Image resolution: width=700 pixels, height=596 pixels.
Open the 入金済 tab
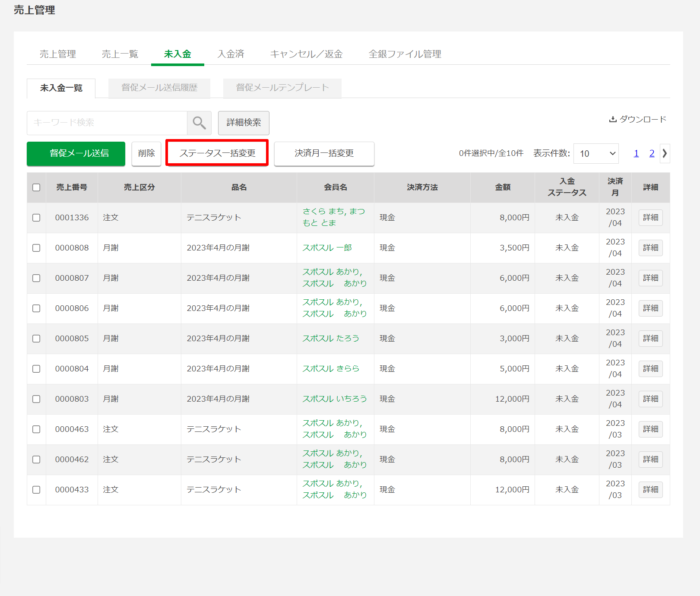[231, 54]
